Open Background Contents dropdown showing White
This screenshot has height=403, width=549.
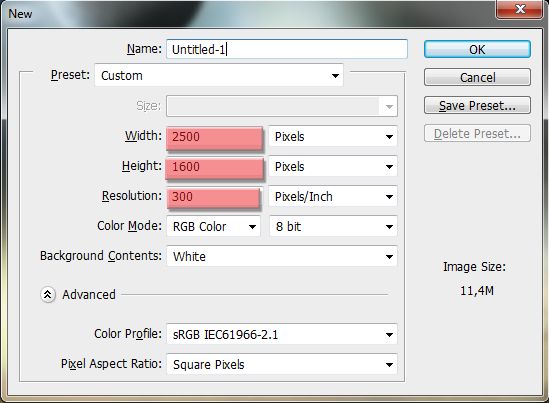(x=282, y=256)
